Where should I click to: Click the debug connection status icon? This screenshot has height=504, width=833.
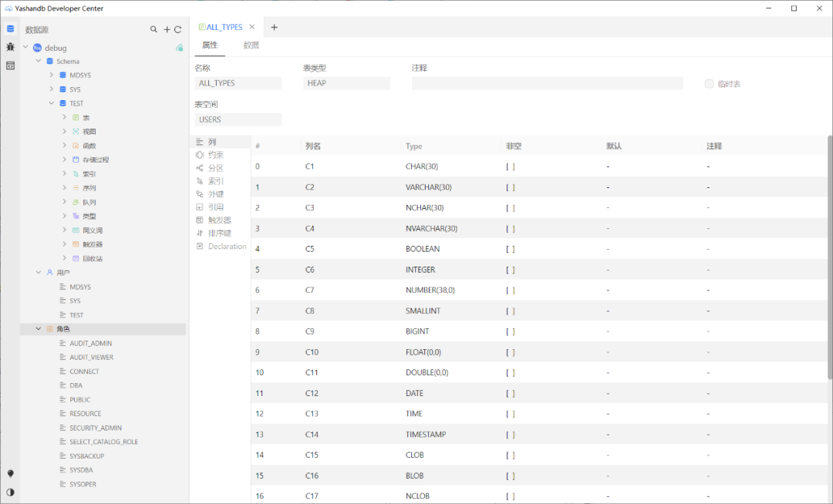point(180,48)
